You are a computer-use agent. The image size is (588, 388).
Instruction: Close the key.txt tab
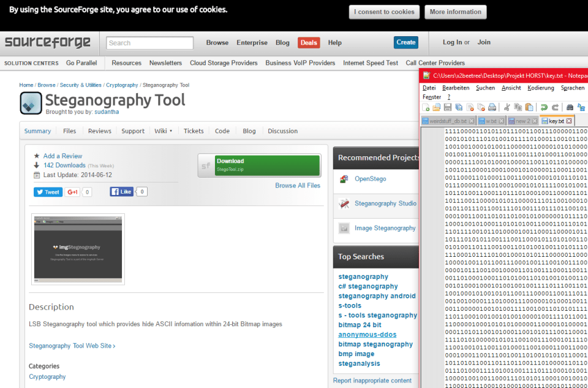pyautogui.click(x=569, y=121)
